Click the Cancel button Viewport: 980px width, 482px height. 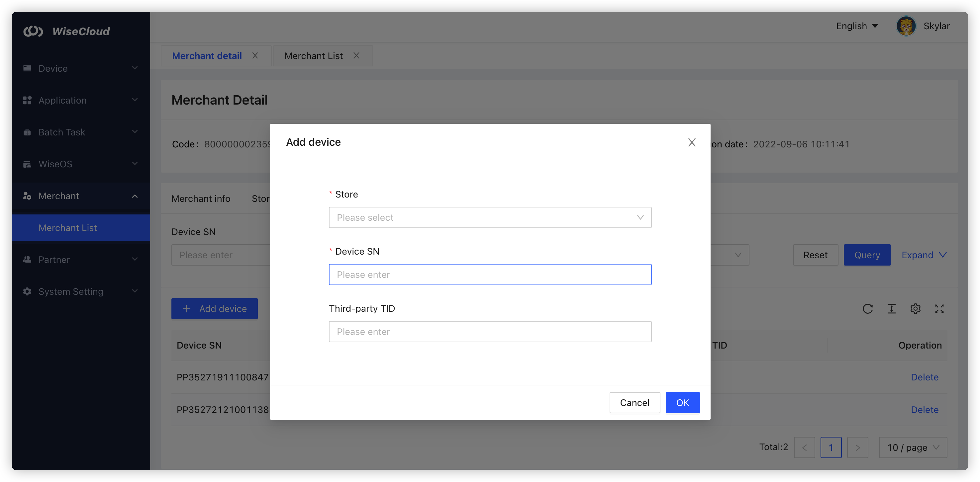(634, 403)
